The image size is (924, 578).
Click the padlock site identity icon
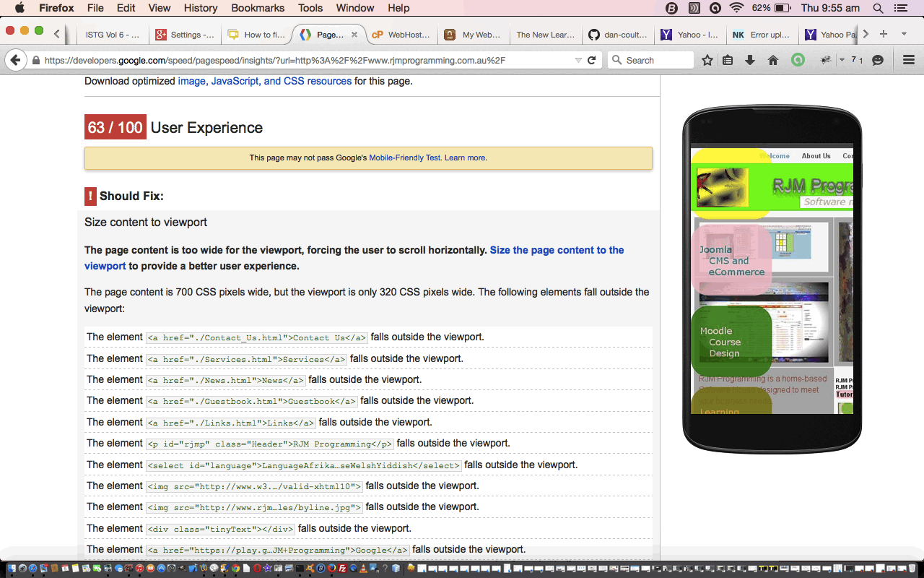pyautogui.click(x=36, y=61)
